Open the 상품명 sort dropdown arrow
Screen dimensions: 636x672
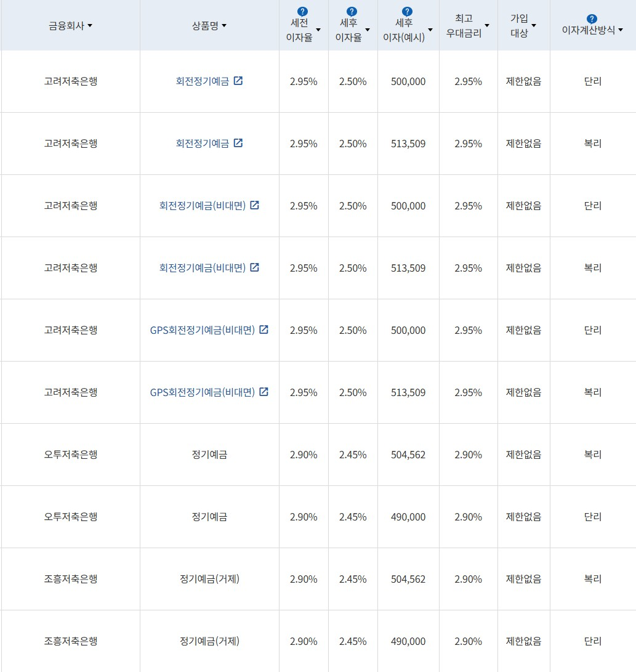click(x=225, y=26)
